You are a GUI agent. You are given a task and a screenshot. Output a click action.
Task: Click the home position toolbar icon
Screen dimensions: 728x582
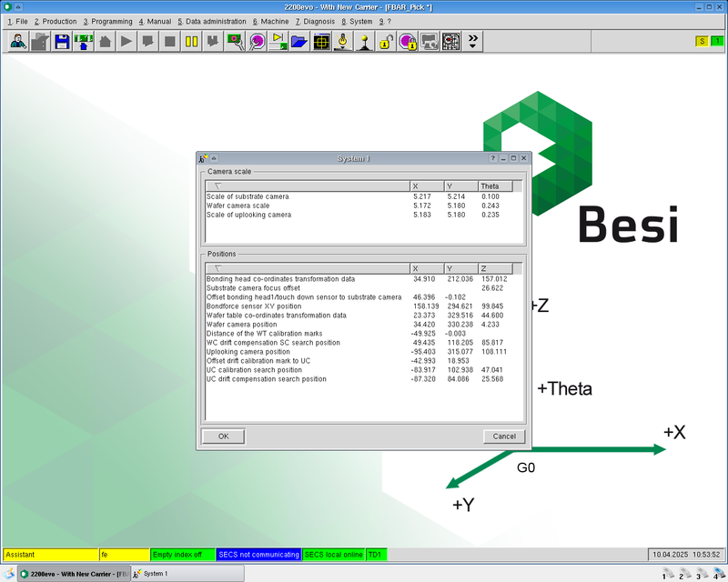(x=105, y=41)
